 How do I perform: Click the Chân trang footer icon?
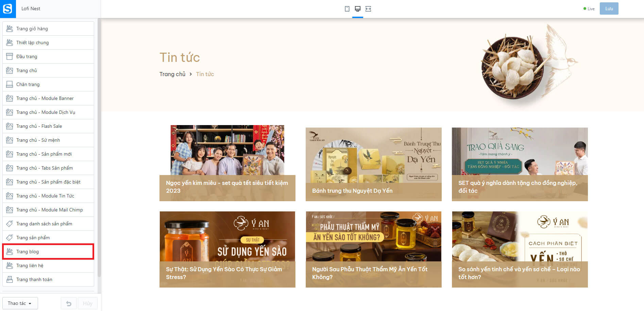(10, 84)
